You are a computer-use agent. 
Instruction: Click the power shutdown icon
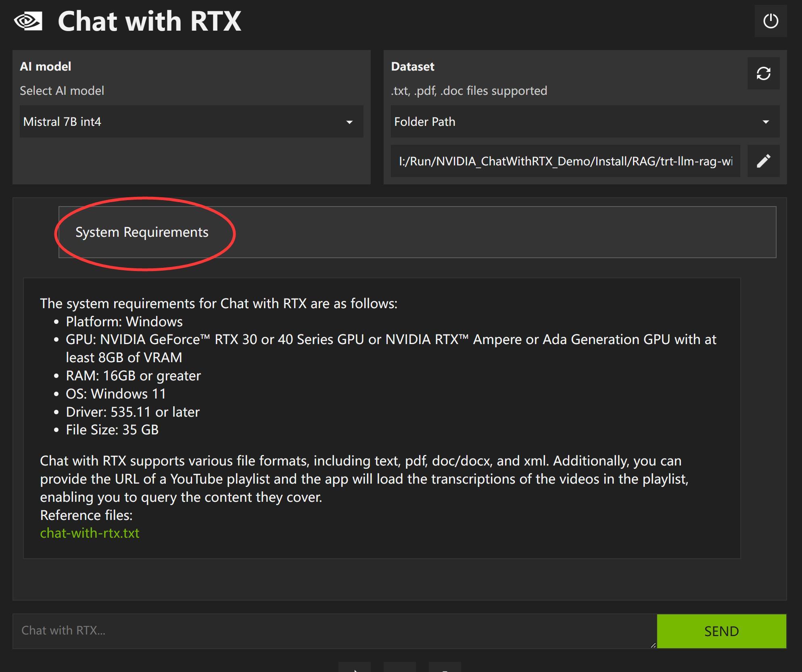tap(771, 21)
